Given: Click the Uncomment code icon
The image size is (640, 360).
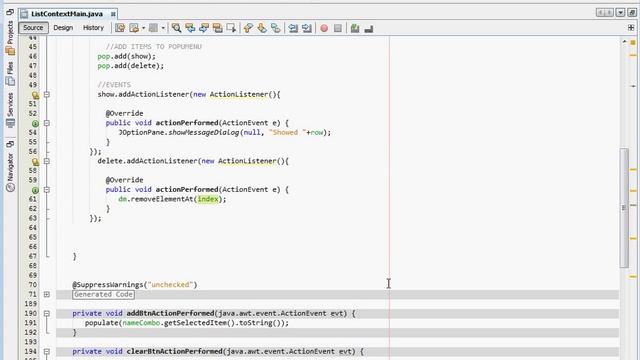Looking at the screenshot, I should click(x=369, y=29).
